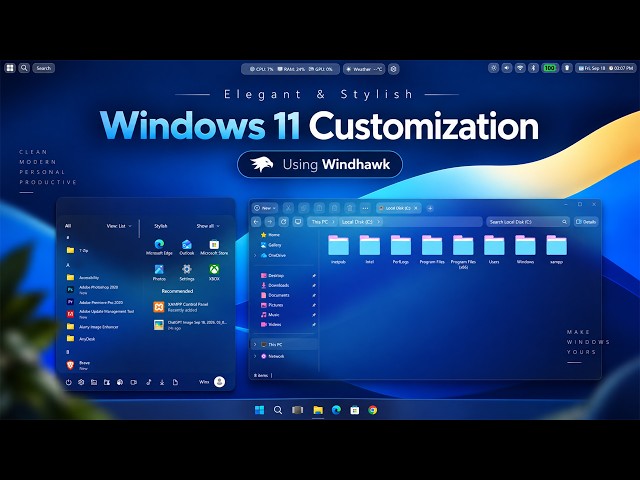Open Microsoft Edge from Start menu pinned apps
This screenshot has height=480, width=640.
(x=159, y=247)
